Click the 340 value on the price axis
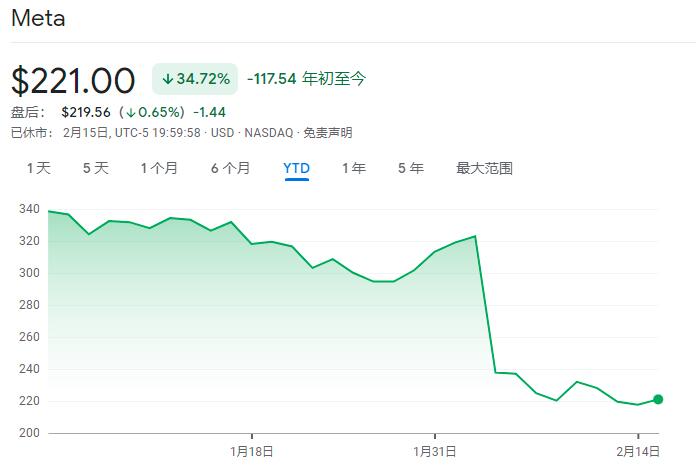 coord(28,209)
